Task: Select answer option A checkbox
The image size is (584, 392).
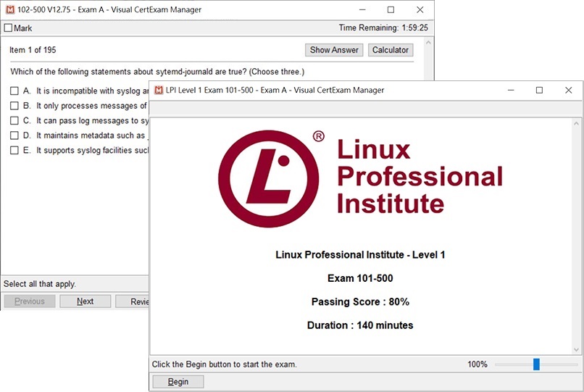Action: click(x=14, y=91)
